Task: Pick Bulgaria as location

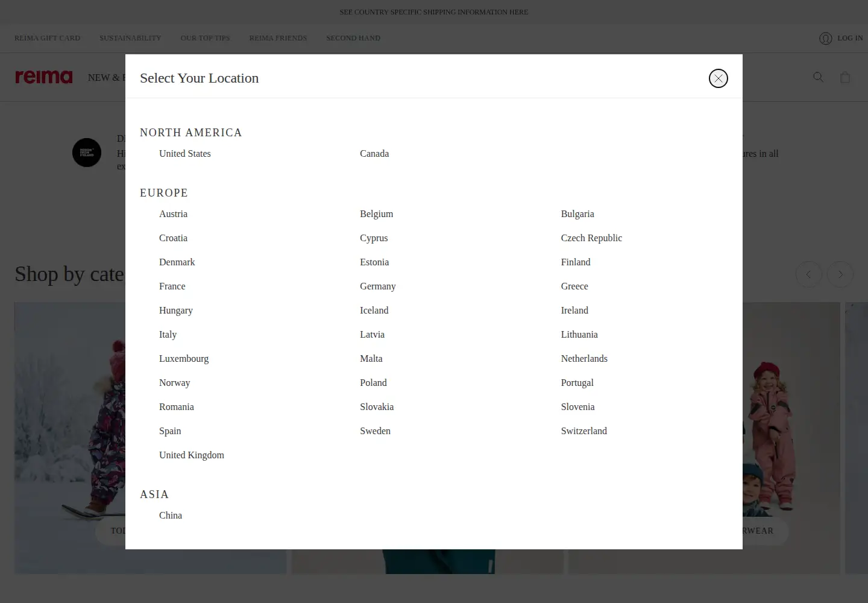Action: click(x=577, y=214)
